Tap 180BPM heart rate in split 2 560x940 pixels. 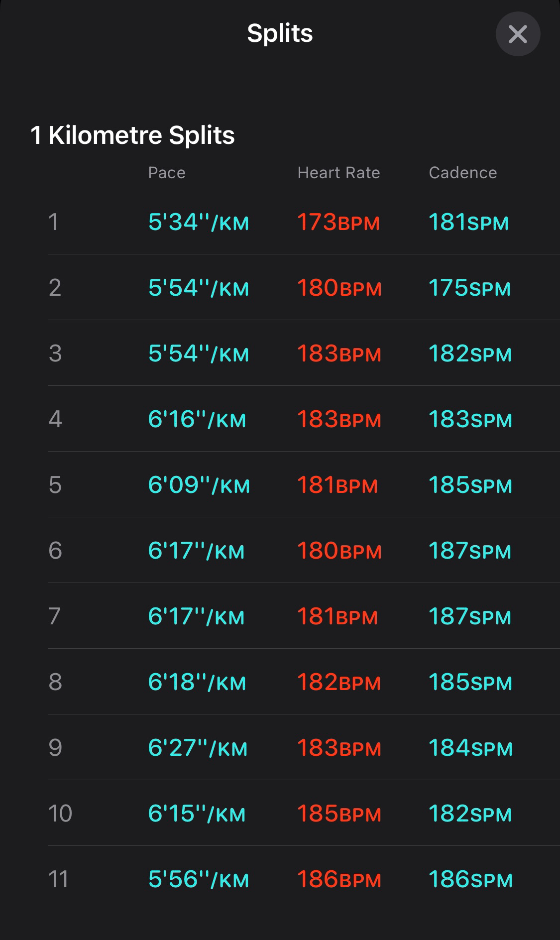[x=339, y=288]
